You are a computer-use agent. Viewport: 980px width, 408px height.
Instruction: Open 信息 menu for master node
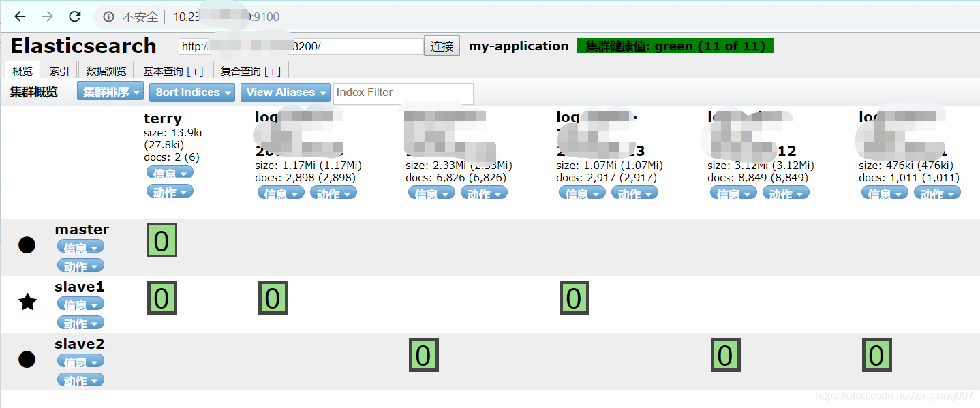(80, 247)
